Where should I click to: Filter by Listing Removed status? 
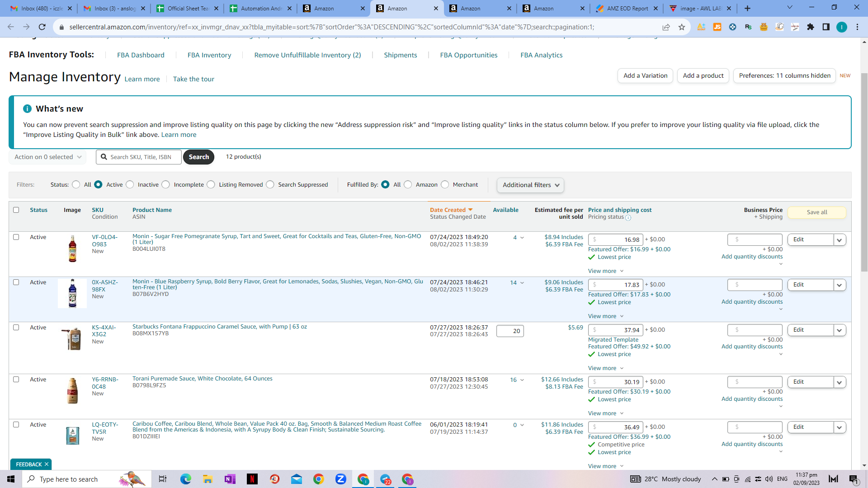[x=211, y=185]
